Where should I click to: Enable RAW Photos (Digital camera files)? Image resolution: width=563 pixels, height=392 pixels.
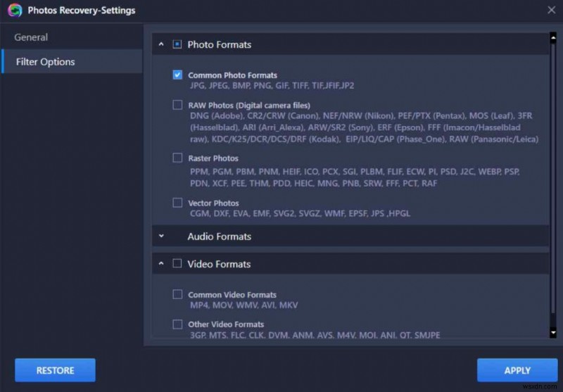pos(178,106)
